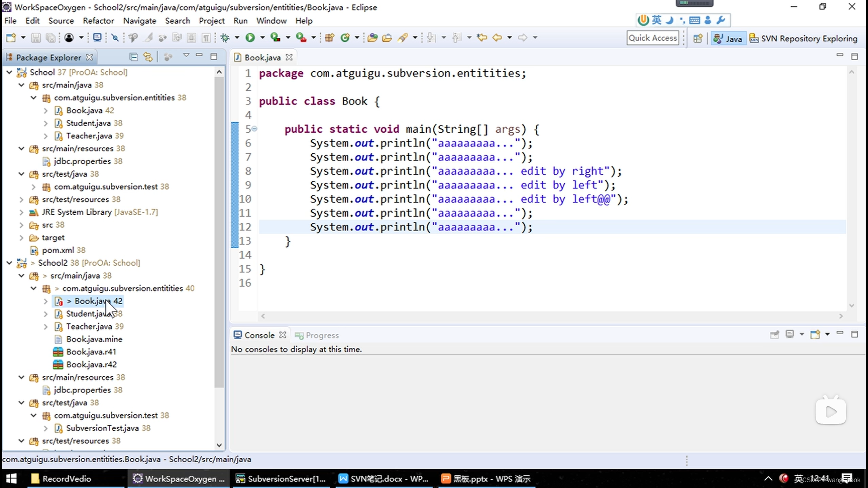
Task: Toggle Block Selection Mode icon
Action: [192, 38]
